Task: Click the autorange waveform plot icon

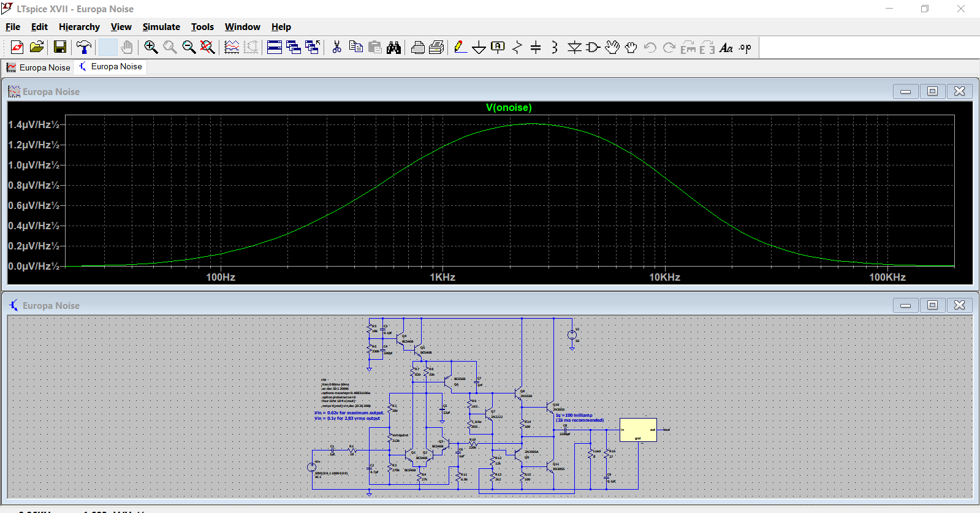Action: tap(232, 47)
